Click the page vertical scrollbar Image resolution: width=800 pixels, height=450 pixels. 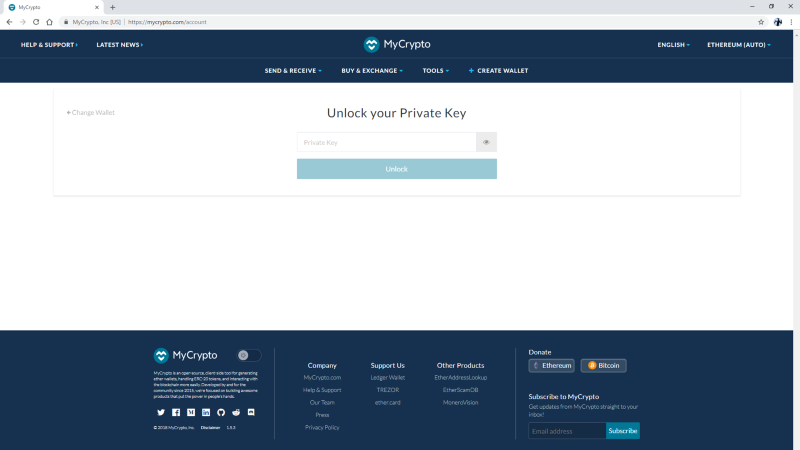point(796,240)
